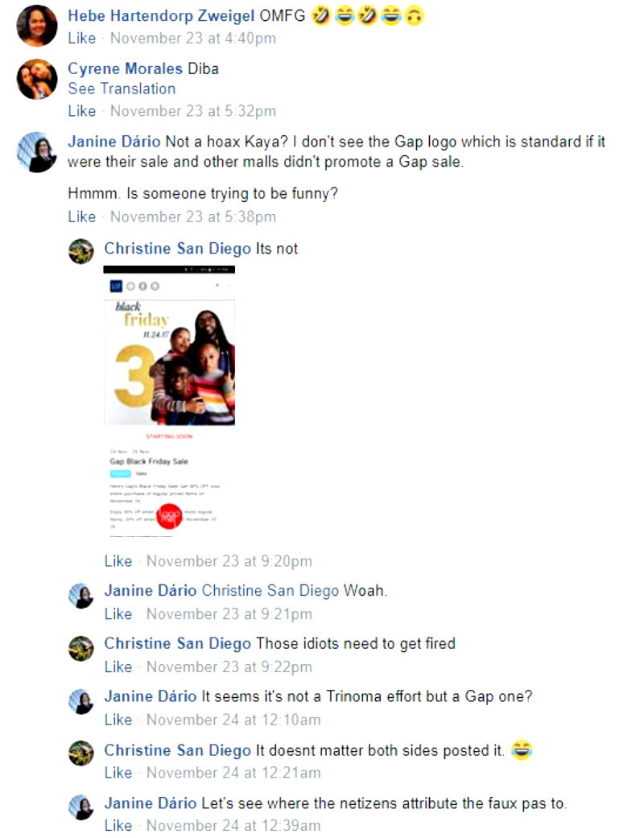Click Janine's avatar beside the Trinoma effort reply

[x=81, y=701]
